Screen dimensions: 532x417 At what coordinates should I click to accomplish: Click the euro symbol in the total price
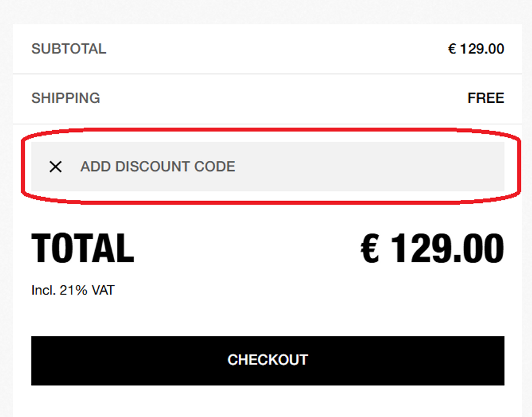[x=371, y=248]
